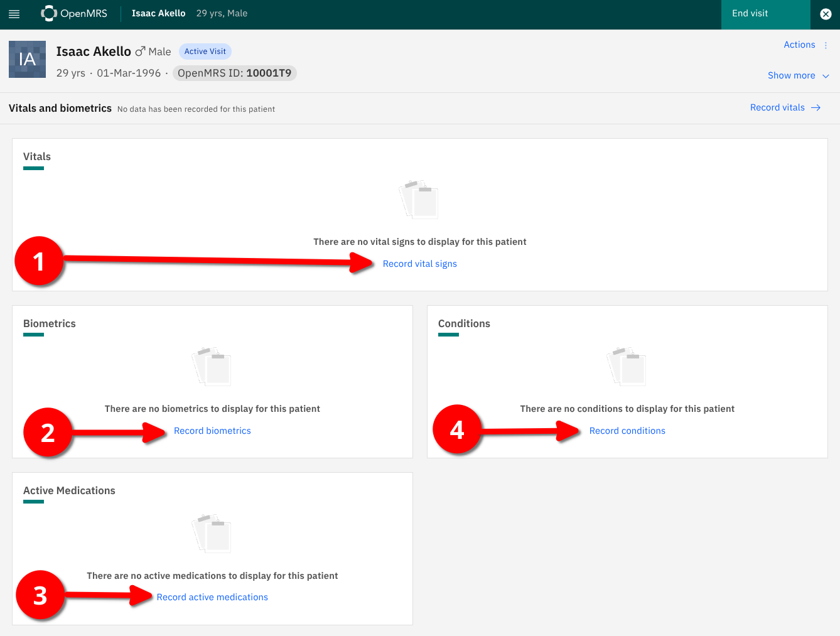
Task: Click the OpenMRS ID 10001T9 badge
Action: pyautogui.click(x=234, y=73)
